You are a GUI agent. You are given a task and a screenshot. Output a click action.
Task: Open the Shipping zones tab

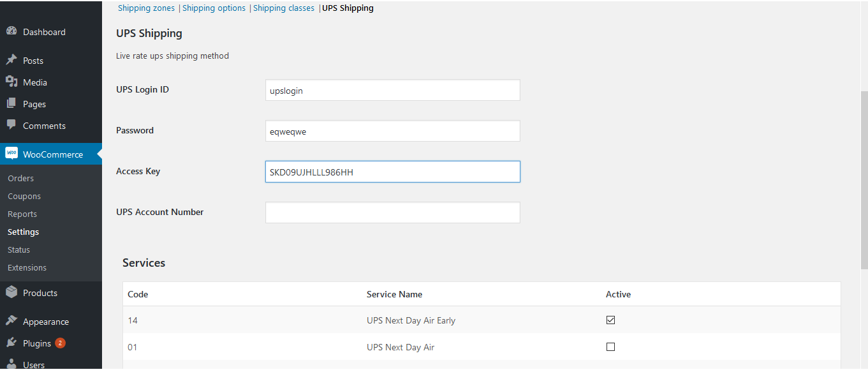[147, 8]
